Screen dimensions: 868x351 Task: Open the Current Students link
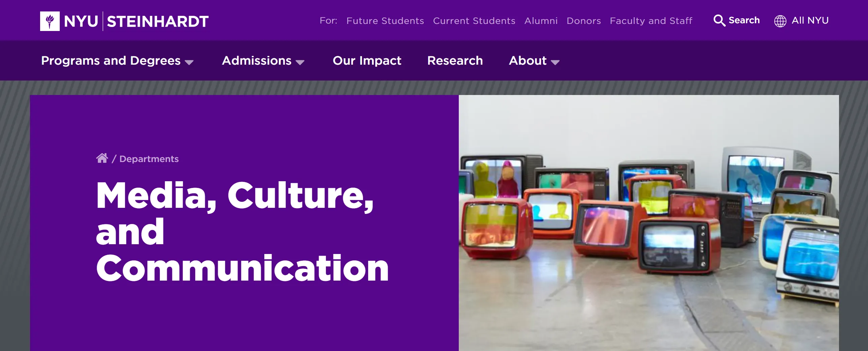coord(474,21)
